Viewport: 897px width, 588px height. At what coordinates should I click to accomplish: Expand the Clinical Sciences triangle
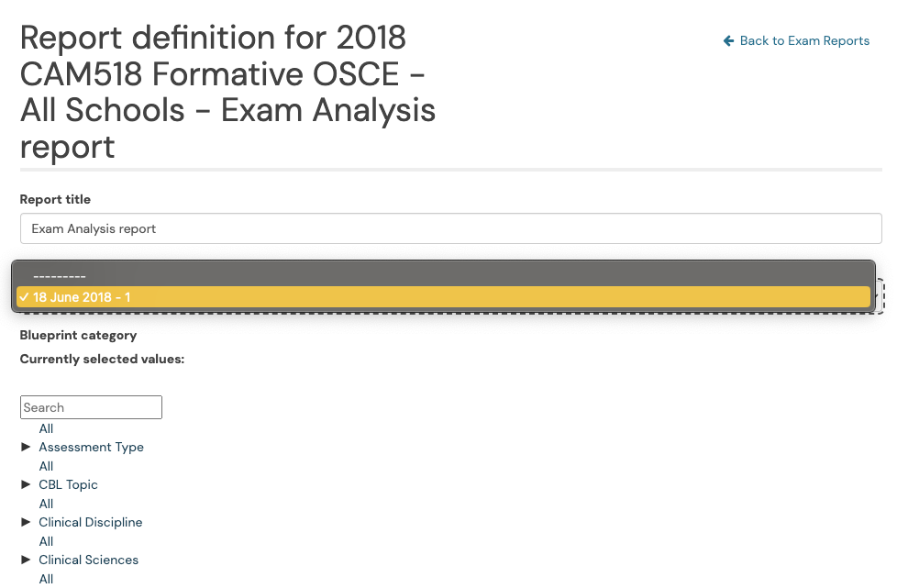pos(26,560)
